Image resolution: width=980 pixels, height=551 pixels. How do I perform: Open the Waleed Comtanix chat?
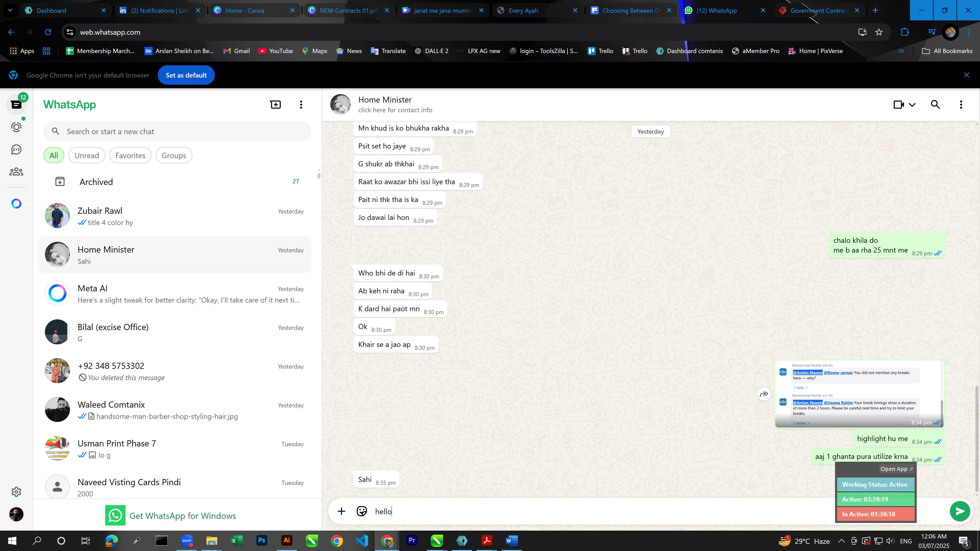pyautogui.click(x=175, y=410)
